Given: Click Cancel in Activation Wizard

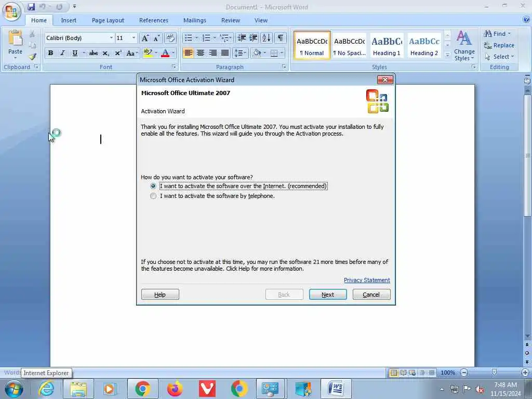Looking at the screenshot, I should (x=371, y=295).
